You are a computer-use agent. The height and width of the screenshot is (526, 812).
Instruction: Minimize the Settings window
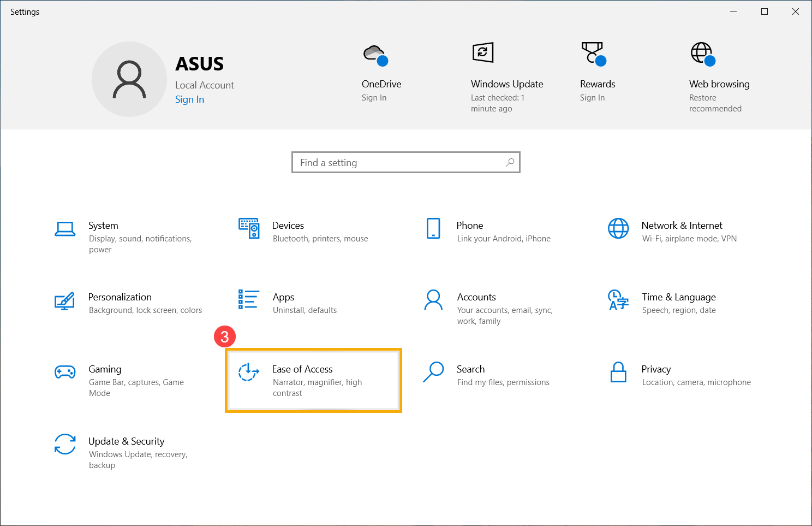[734, 11]
